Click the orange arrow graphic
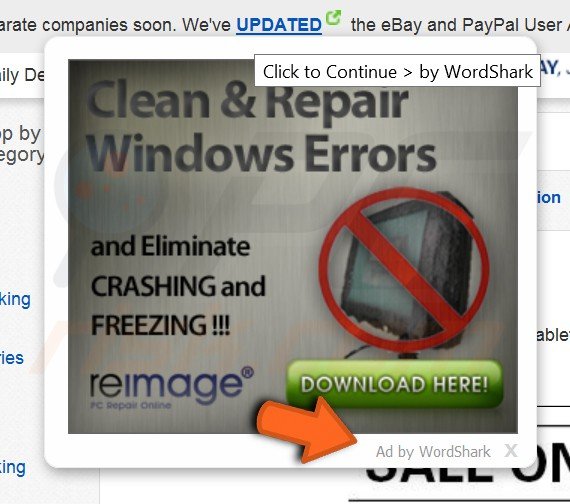 coord(306,428)
